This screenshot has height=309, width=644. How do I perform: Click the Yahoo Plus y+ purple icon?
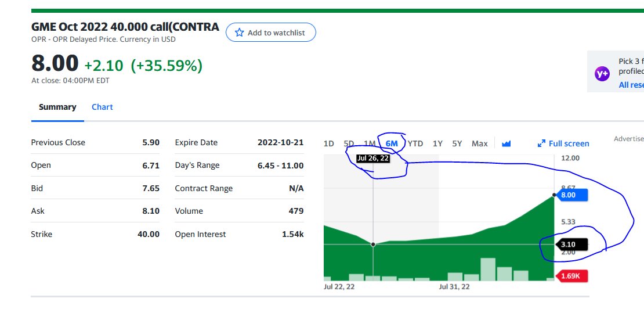coord(602,74)
